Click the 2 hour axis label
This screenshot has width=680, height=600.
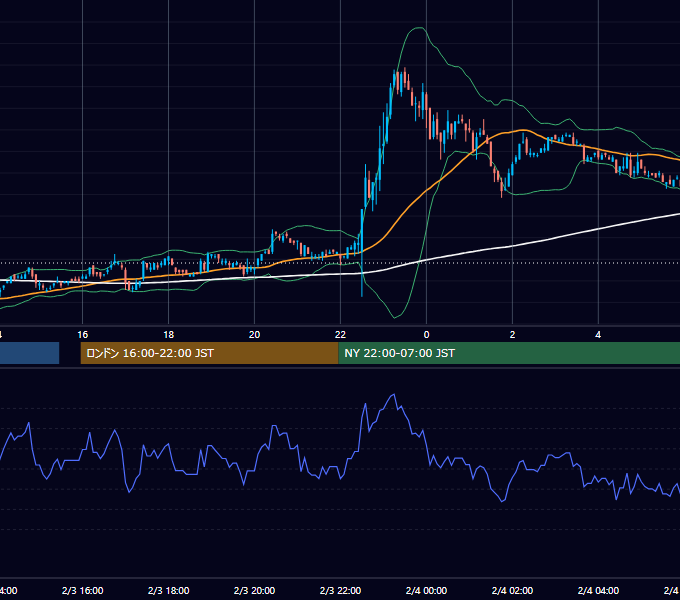coord(512,335)
